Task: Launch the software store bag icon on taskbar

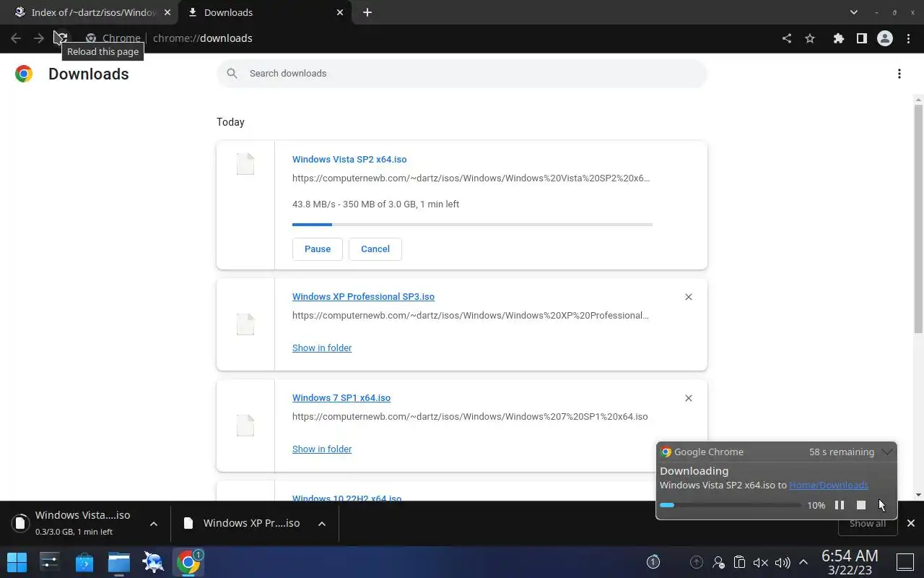Action: (84, 561)
